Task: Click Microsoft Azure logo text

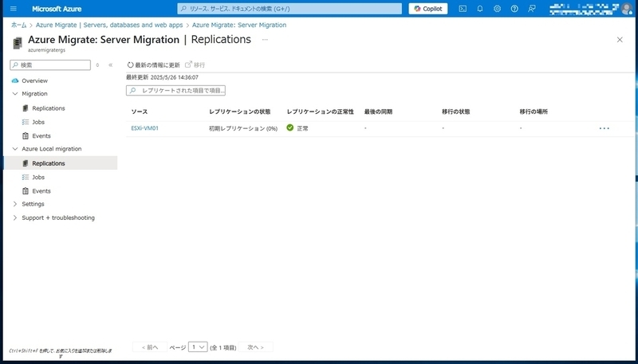Action: (57, 9)
